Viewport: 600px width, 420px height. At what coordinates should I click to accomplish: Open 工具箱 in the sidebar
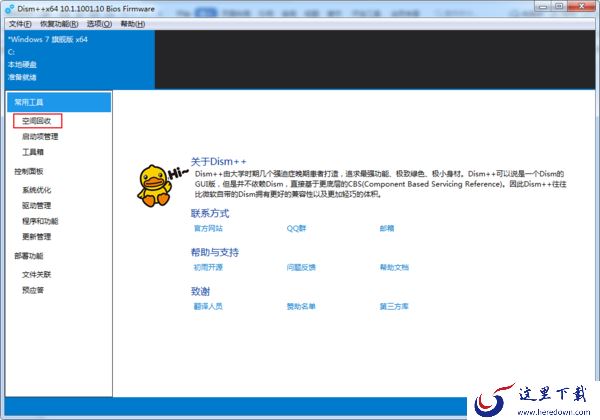coord(33,152)
